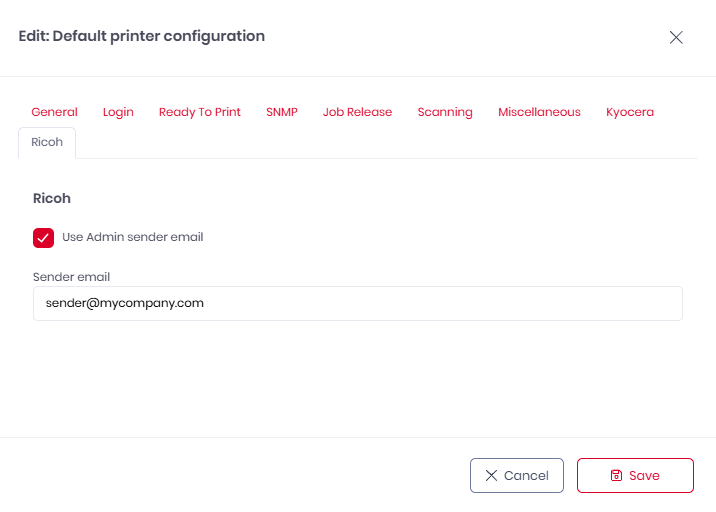Select the active Ricoh tab

(47, 142)
